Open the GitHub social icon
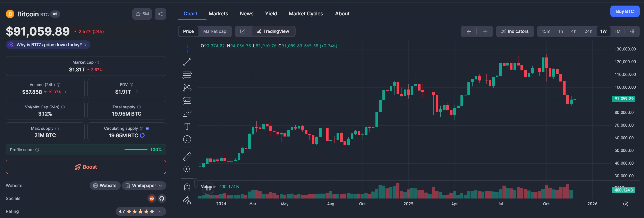 162,198
